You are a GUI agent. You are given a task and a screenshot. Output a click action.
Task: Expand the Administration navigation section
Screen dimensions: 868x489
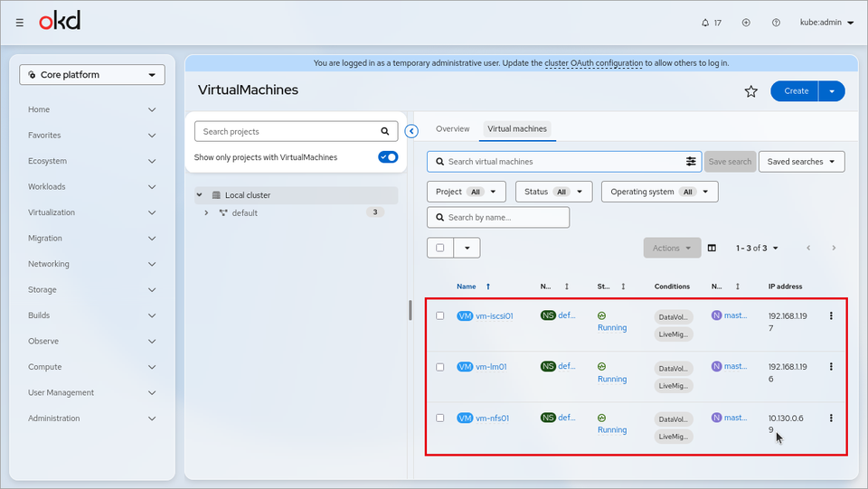point(92,418)
